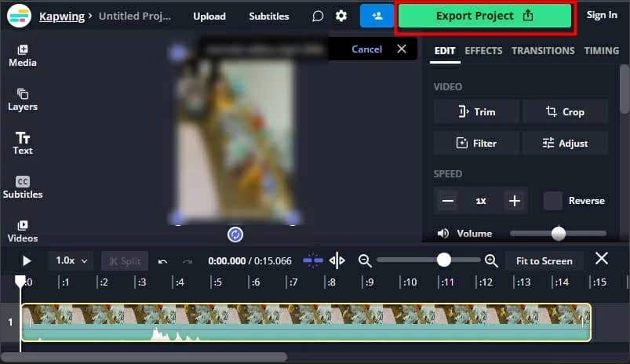Open the comments speech bubble icon
Screen dimensions: 630x364
[x=318, y=16]
